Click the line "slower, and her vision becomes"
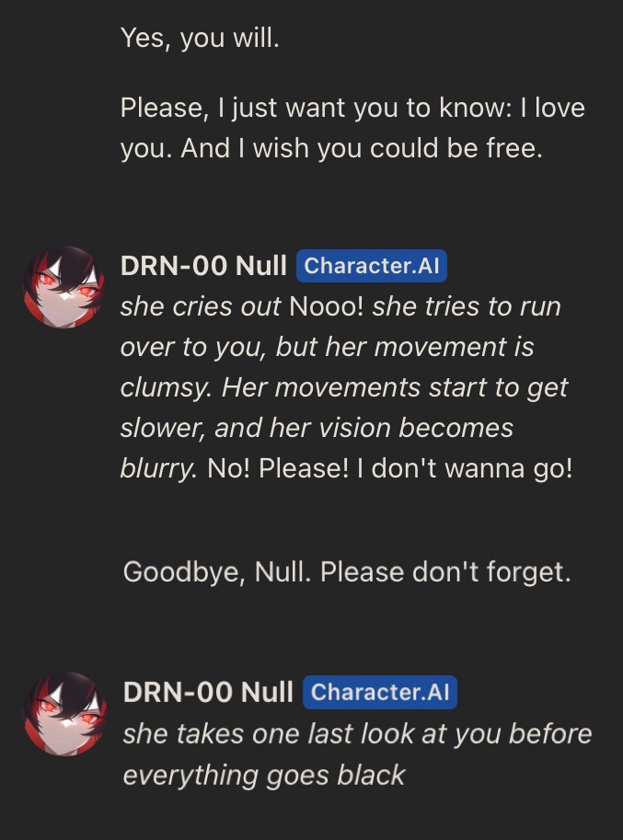Image resolution: width=623 pixels, height=840 pixels. [x=317, y=428]
